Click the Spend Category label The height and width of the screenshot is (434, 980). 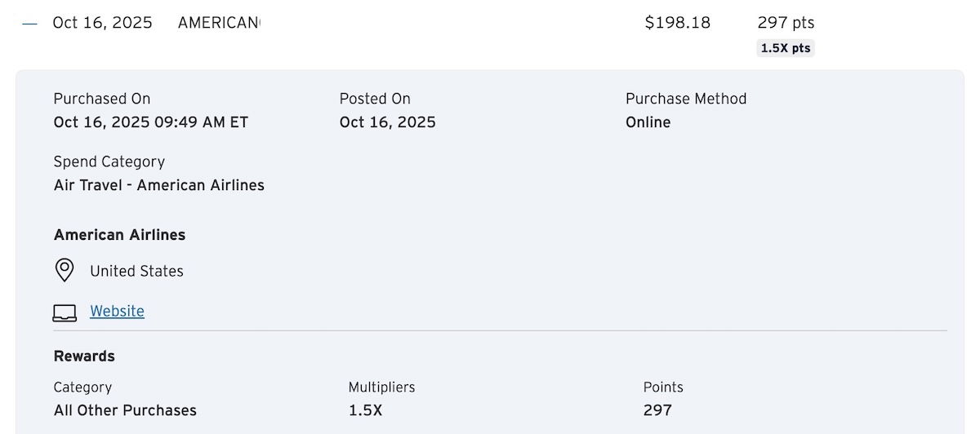109,162
